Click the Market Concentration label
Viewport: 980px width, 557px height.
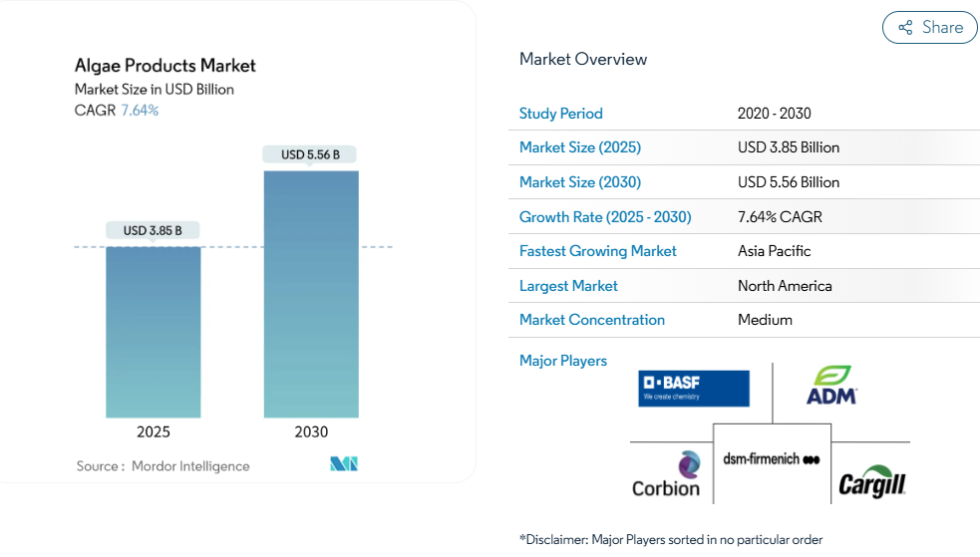click(591, 320)
